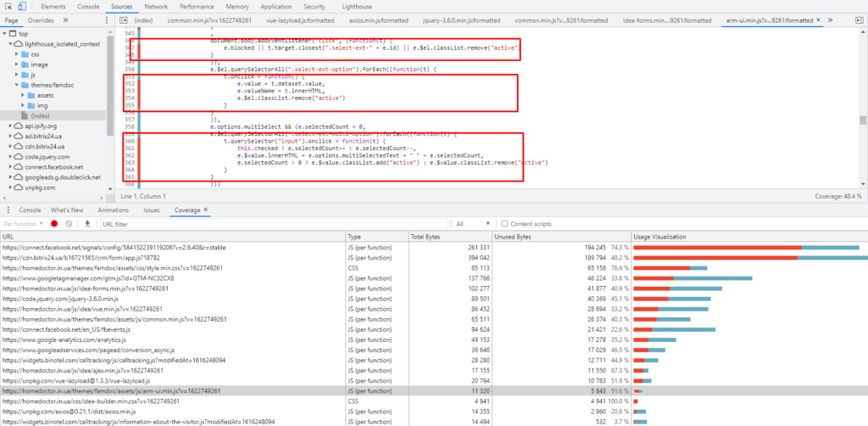Viewport: 868px width, 426px height.
Task: Open the All type filter dropdown
Action: [473, 224]
